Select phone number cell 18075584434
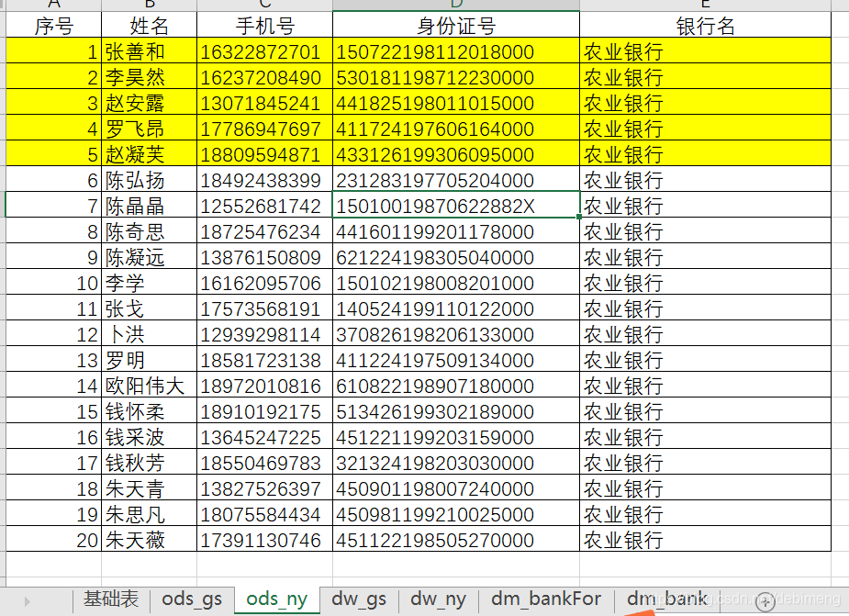Image resolution: width=849 pixels, height=616 pixels. [x=264, y=514]
